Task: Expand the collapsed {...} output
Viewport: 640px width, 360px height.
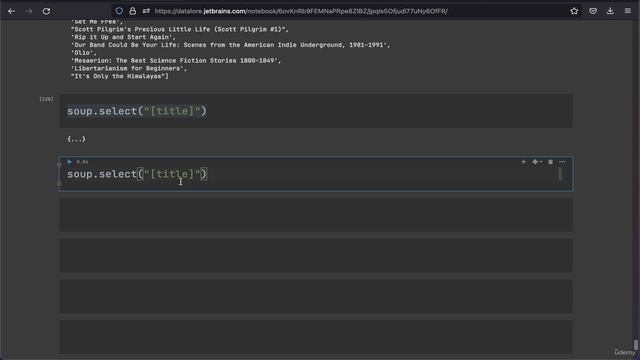Action: pyautogui.click(x=76, y=139)
